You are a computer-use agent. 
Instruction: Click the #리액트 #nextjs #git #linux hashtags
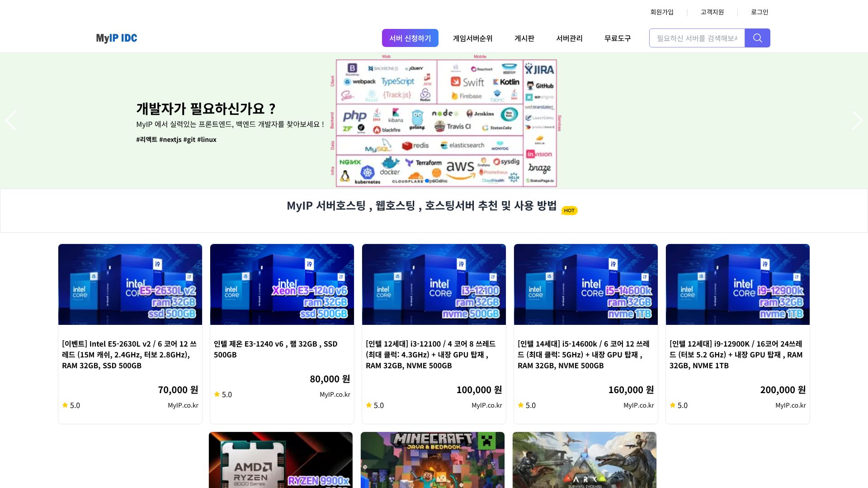tap(176, 140)
